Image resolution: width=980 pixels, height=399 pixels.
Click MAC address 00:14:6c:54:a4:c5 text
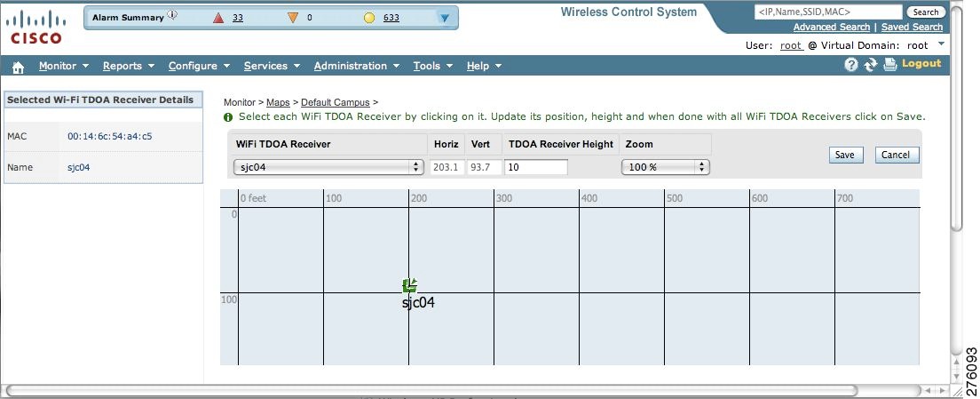(110, 136)
